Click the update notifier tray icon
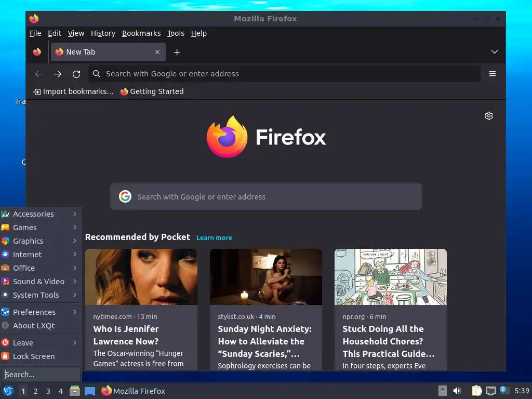 (x=504, y=391)
